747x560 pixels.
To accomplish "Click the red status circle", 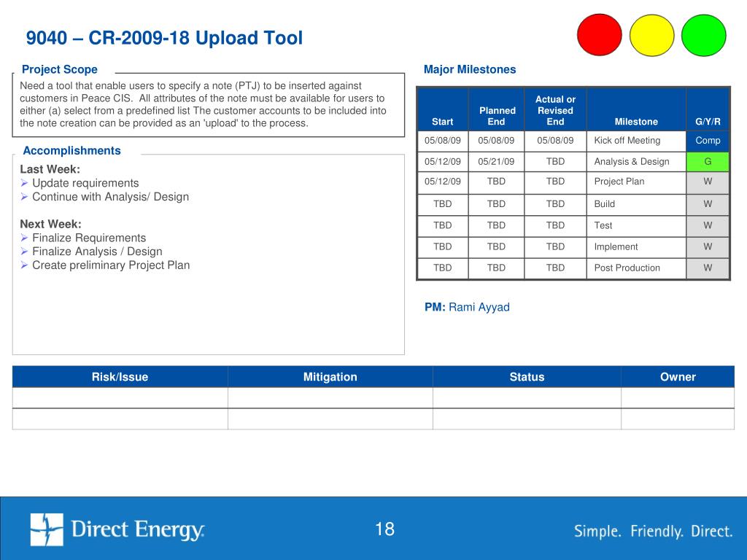I will tap(600, 35).
